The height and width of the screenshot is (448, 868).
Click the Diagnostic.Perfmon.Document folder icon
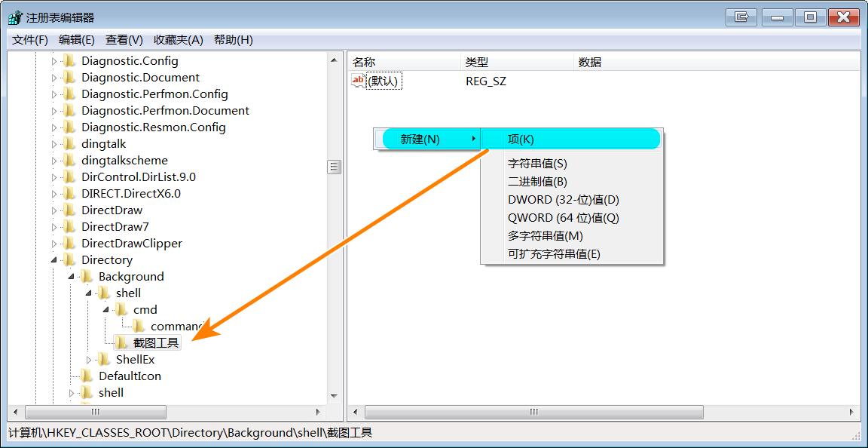point(69,110)
